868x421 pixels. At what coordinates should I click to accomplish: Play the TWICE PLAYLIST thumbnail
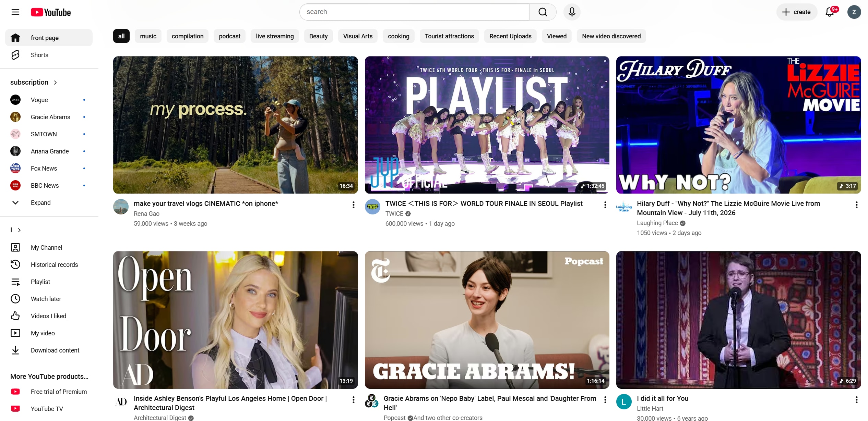(487, 125)
